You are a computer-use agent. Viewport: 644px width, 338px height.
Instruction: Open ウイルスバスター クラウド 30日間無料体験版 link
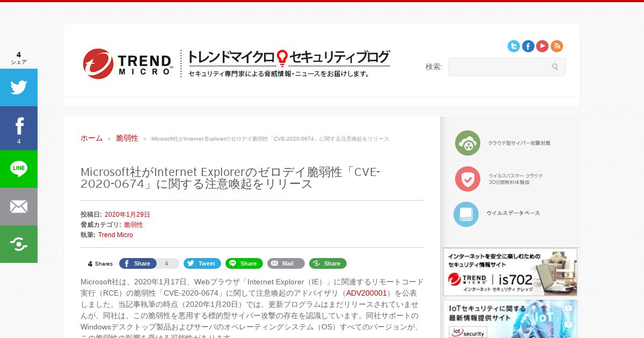pyautogui.click(x=516, y=179)
